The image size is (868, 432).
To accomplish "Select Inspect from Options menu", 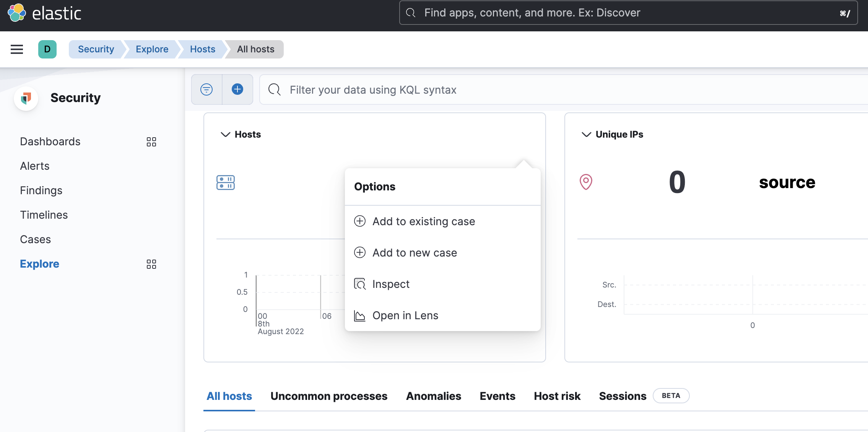I will [x=390, y=284].
